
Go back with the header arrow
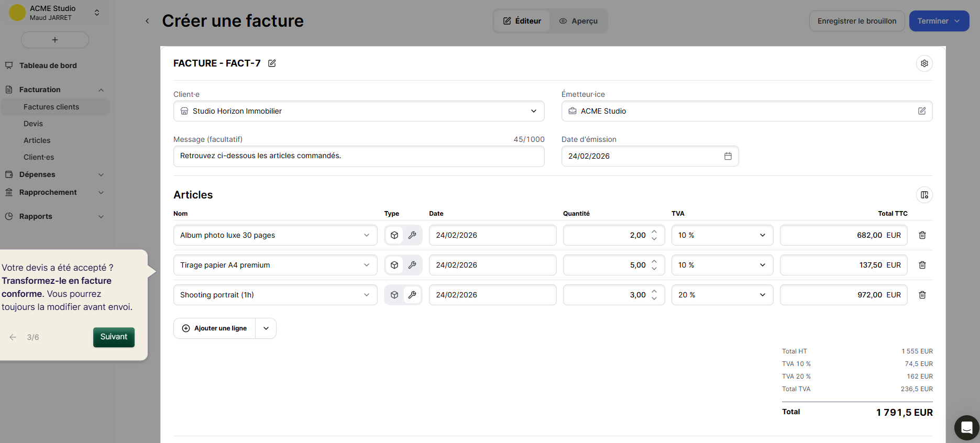coord(147,21)
